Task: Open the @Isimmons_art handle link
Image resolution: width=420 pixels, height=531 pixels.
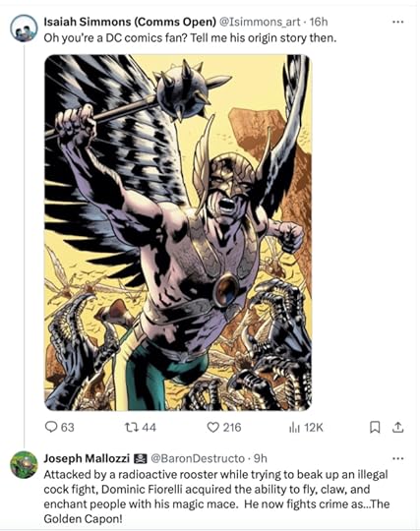Action: tap(260, 22)
